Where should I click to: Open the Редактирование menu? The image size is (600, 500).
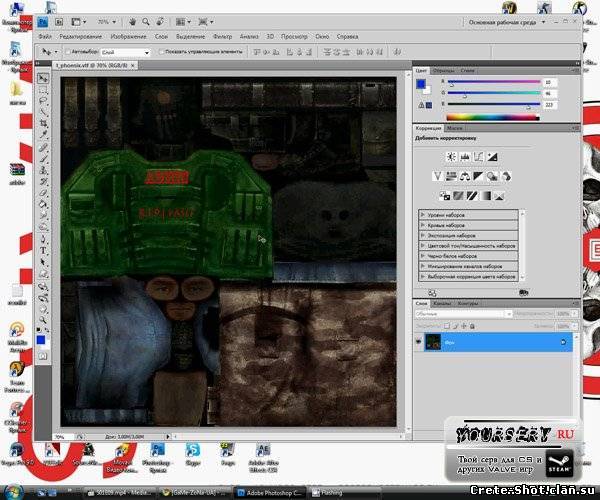[x=80, y=37]
